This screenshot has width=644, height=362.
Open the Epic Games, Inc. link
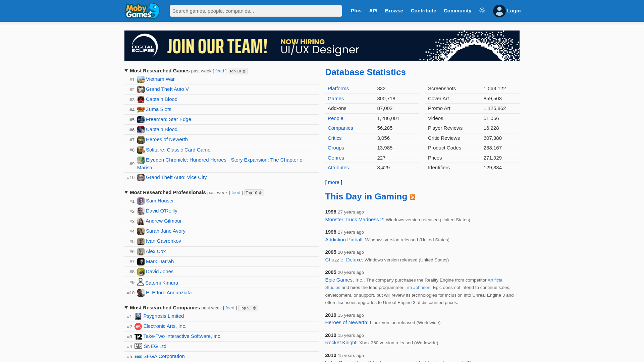(344, 280)
